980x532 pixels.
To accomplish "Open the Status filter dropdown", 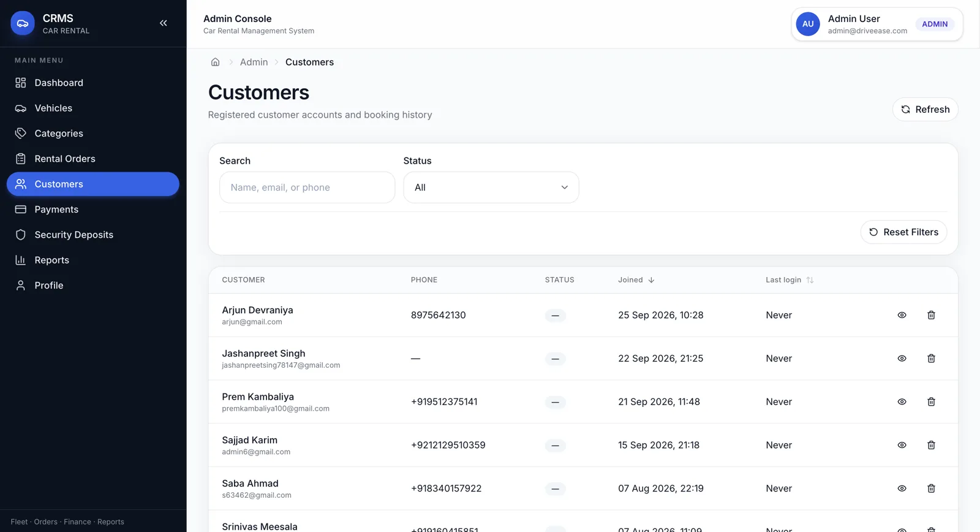I will pos(491,188).
